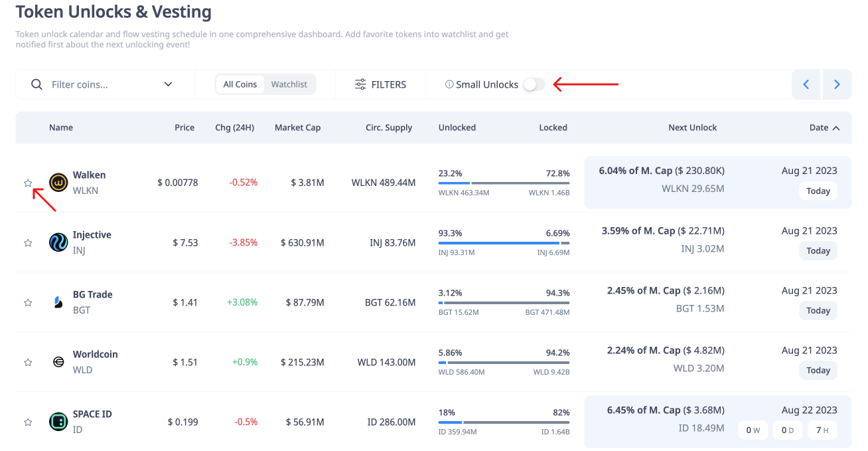Go to next page arrow
Viewport: 868px width, 451px height.
click(837, 84)
